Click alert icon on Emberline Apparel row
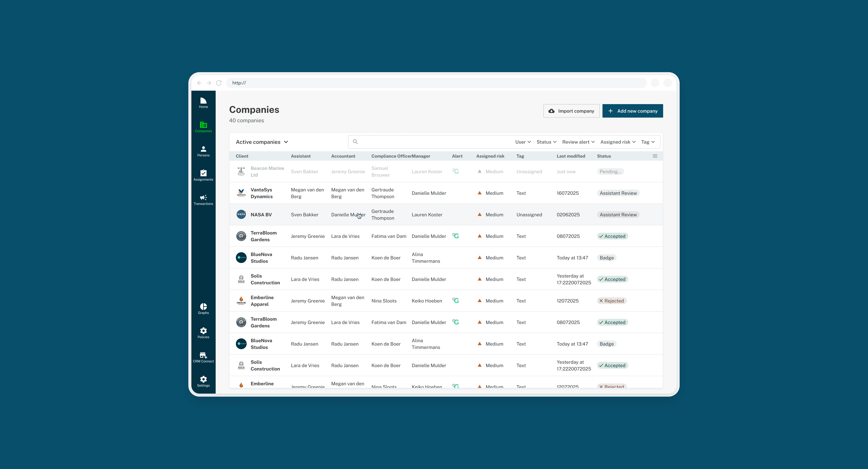Screen dimensions: 868x469 click(x=456, y=300)
